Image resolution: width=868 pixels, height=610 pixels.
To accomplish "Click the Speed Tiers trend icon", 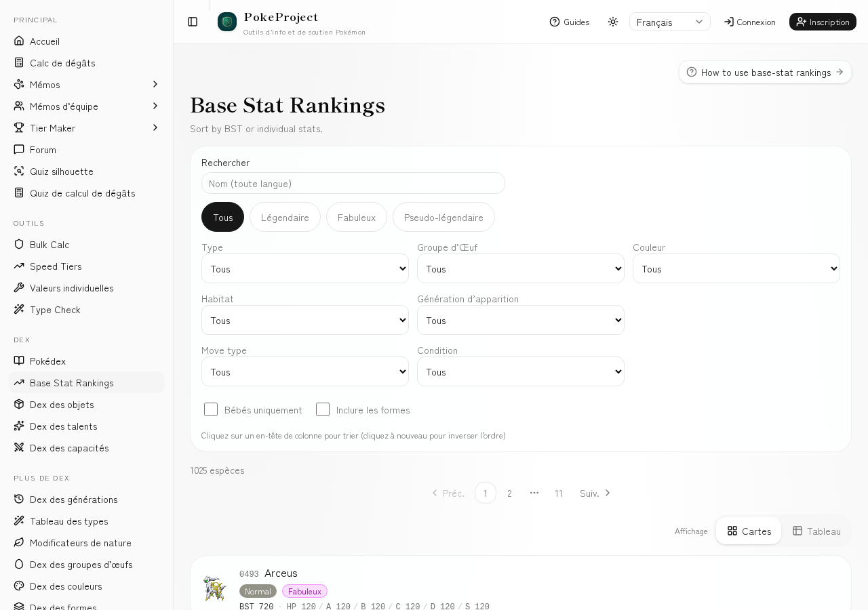I will pos(19,266).
